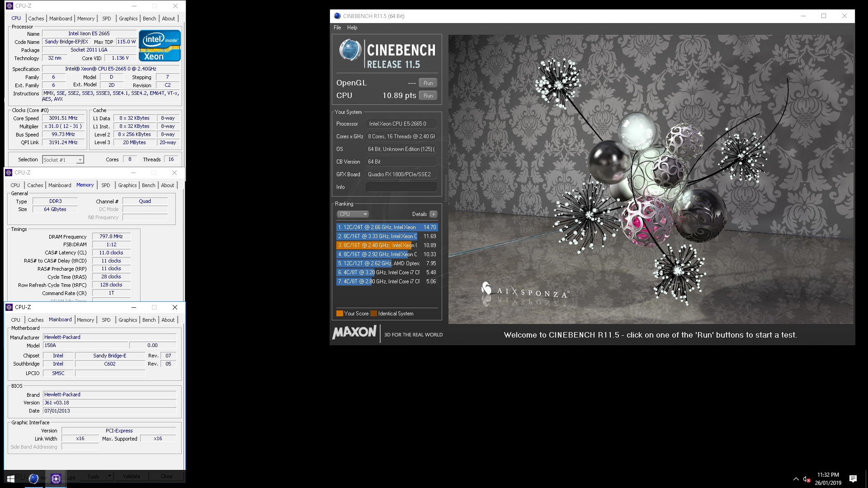Viewport: 868px width, 488px height.
Task: Select ranking row 2: 8C/16T @ 3.33 GHz
Action: point(387,236)
